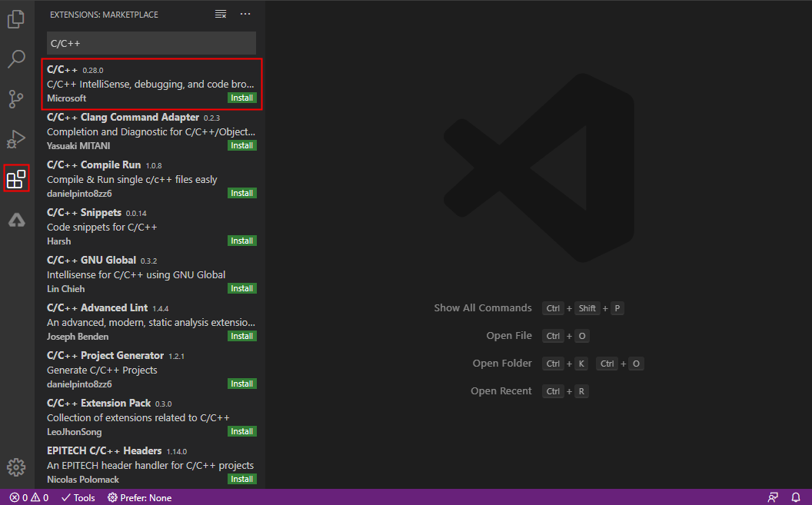Open the Manage gear at the Activity Bar bottom

click(16, 467)
